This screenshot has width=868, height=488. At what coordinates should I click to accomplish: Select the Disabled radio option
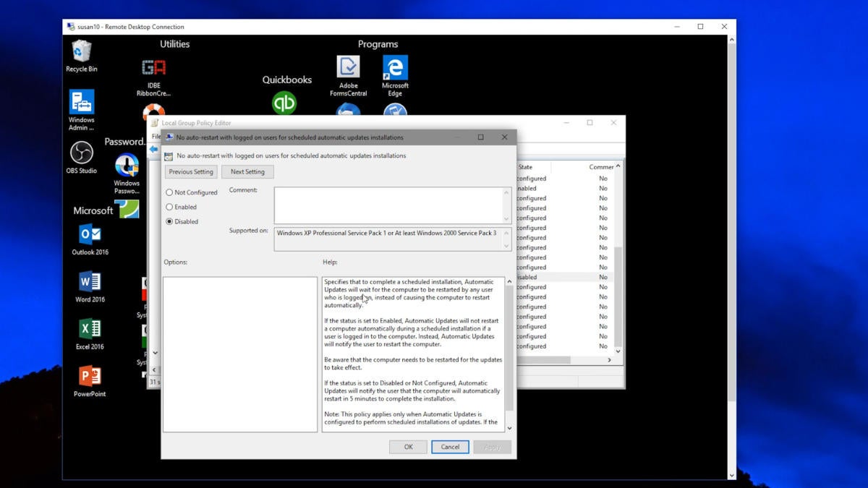click(x=182, y=221)
